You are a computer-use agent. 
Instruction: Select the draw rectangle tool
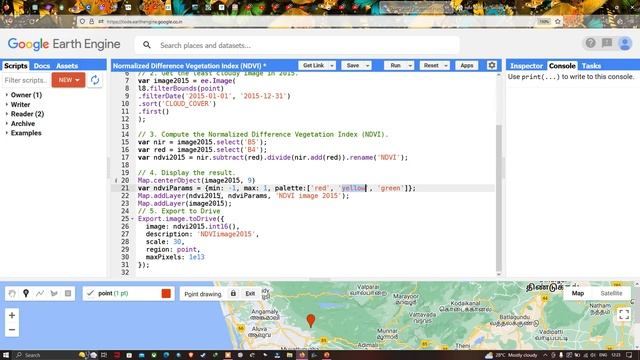tap(68, 293)
